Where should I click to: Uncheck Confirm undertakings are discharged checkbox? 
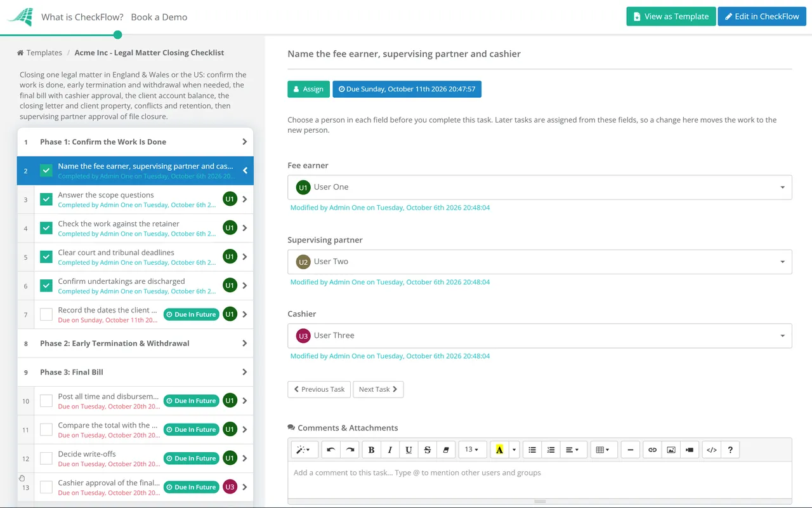(46, 286)
